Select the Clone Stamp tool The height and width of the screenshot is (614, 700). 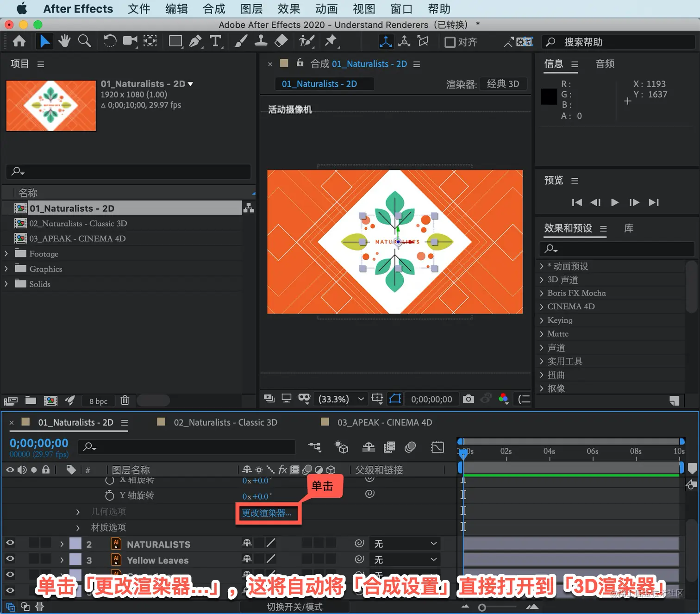click(261, 42)
